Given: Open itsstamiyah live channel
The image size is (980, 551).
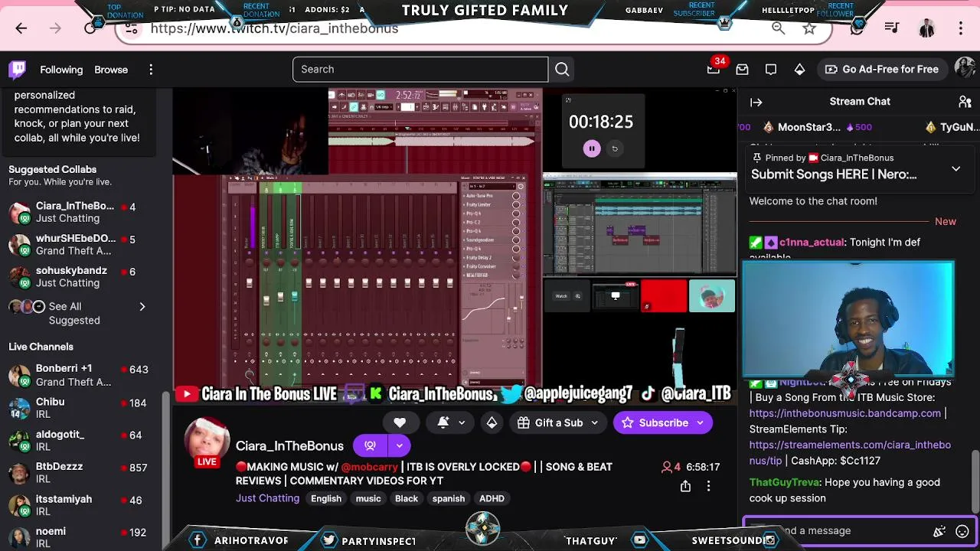Looking at the screenshot, I should click(77, 505).
